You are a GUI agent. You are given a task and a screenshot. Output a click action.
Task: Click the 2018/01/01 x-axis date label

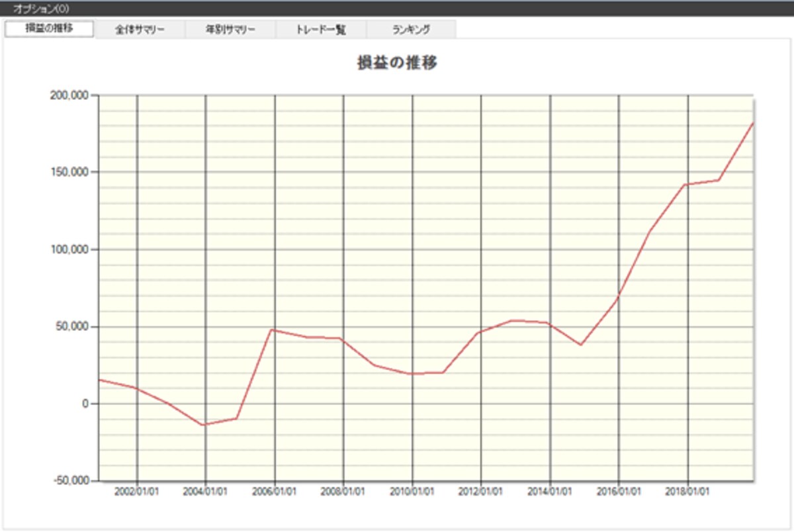coord(688,492)
